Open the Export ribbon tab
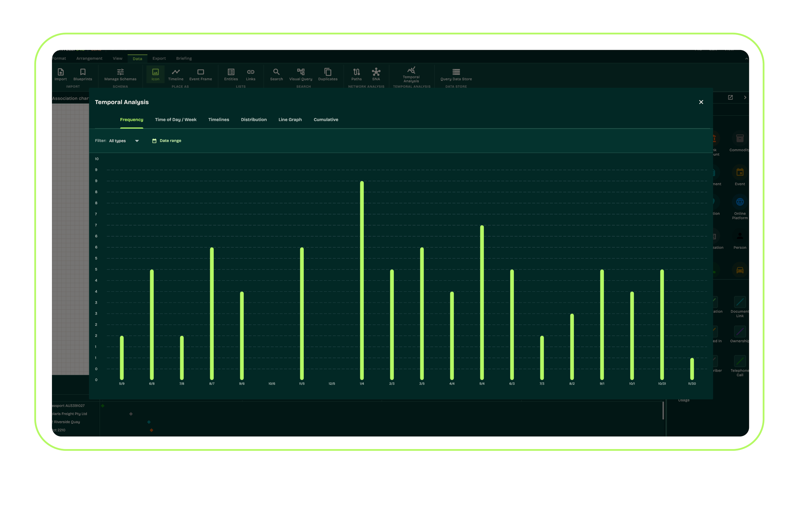 [x=159, y=58]
